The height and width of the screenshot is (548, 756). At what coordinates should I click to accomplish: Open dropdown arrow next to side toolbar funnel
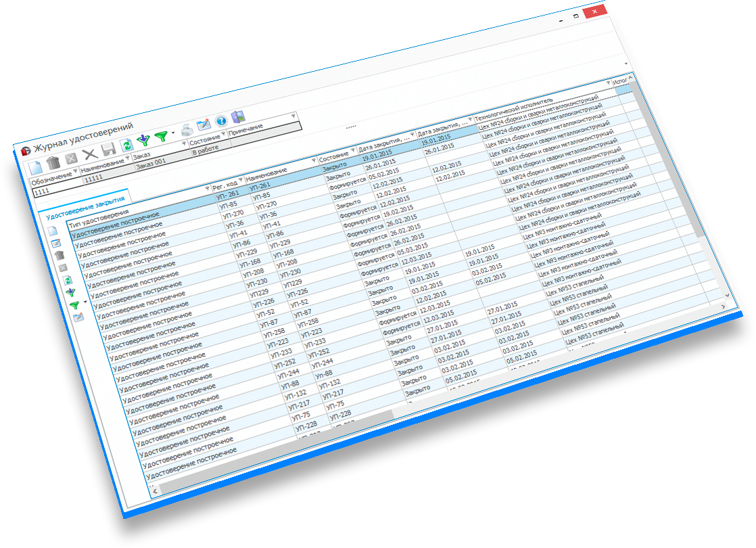[85, 302]
